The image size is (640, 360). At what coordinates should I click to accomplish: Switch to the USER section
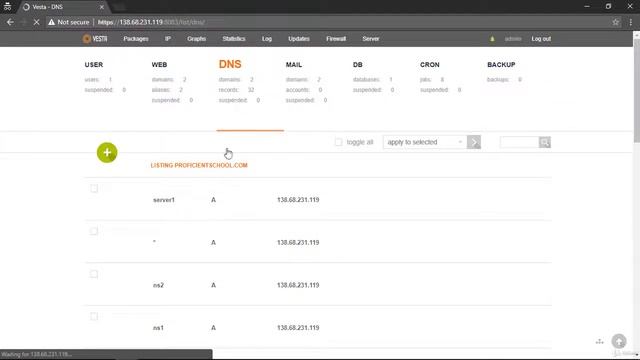94,64
